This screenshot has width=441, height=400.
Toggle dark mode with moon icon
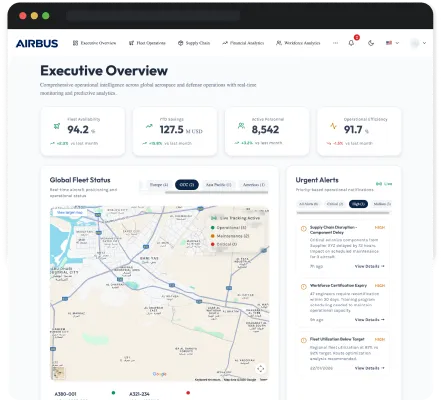pos(371,43)
